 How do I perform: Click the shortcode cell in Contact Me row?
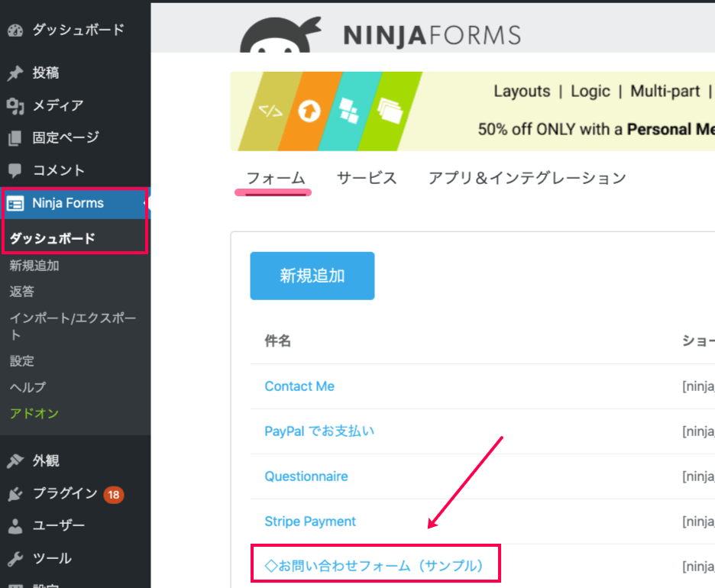pyautogui.click(x=698, y=386)
